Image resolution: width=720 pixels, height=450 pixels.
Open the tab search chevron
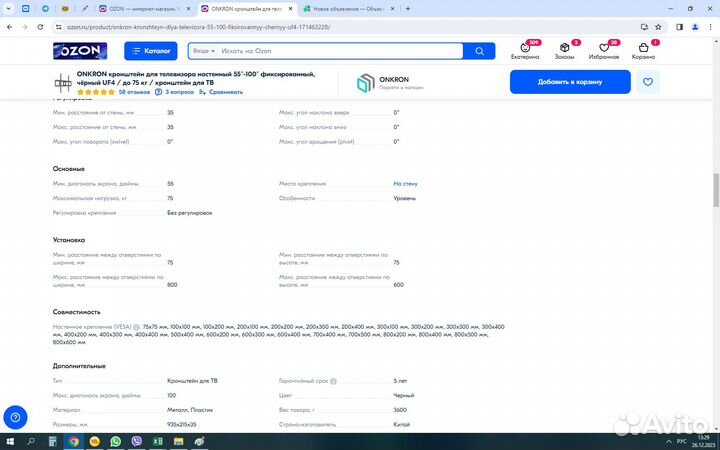click(8, 9)
